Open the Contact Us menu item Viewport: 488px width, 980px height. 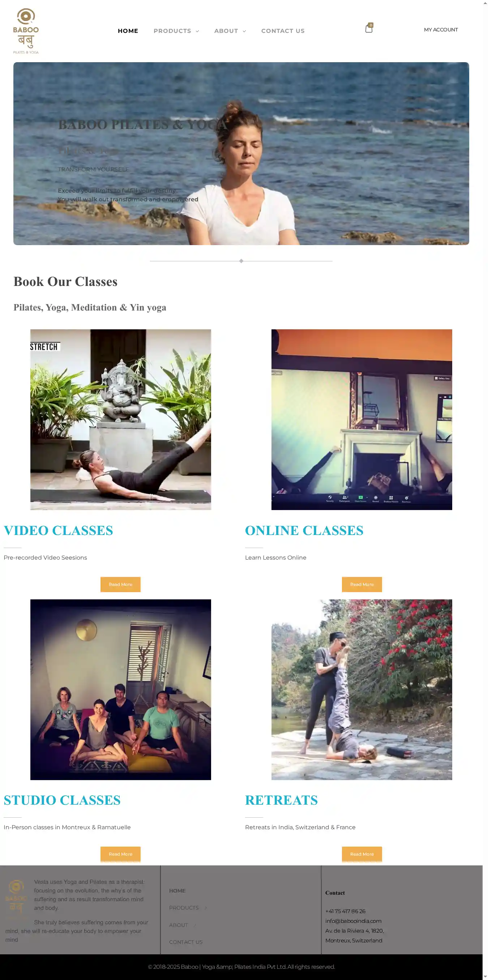[x=283, y=31]
